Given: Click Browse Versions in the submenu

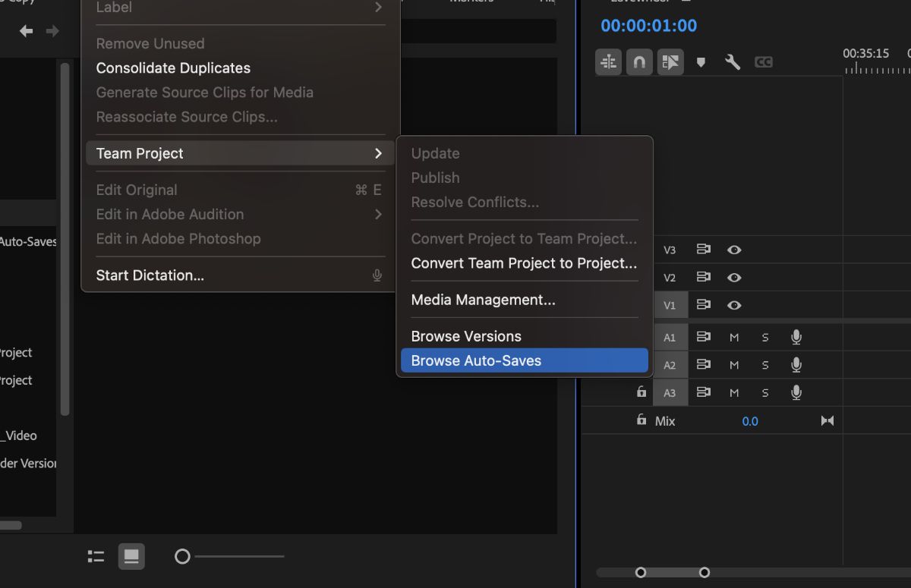Looking at the screenshot, I should pos(465,335).
